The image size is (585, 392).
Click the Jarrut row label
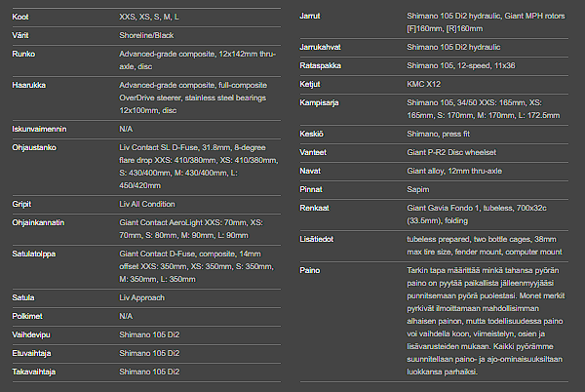click(x=314, y=17)
